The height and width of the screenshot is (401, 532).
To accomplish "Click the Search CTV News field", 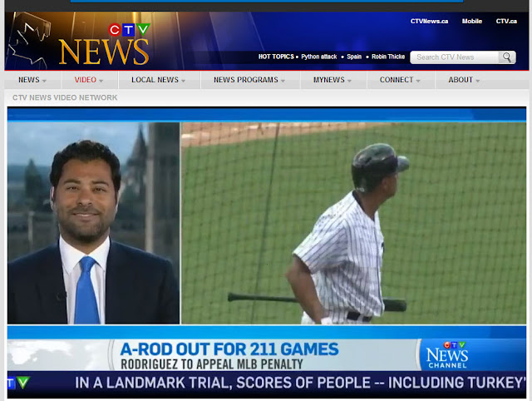I will click(x=455, y=57).
